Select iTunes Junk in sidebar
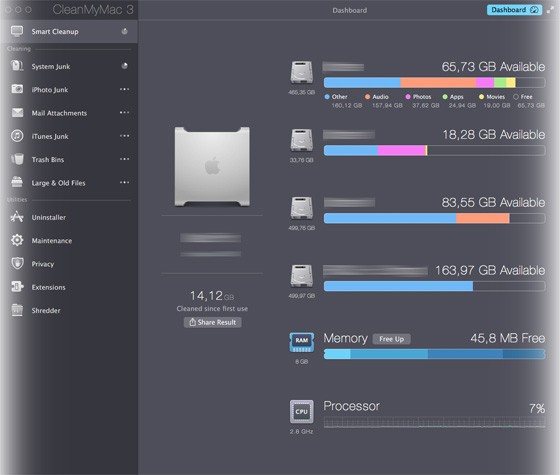The width and height of the screenshot is (560, 475). [69, 136]
